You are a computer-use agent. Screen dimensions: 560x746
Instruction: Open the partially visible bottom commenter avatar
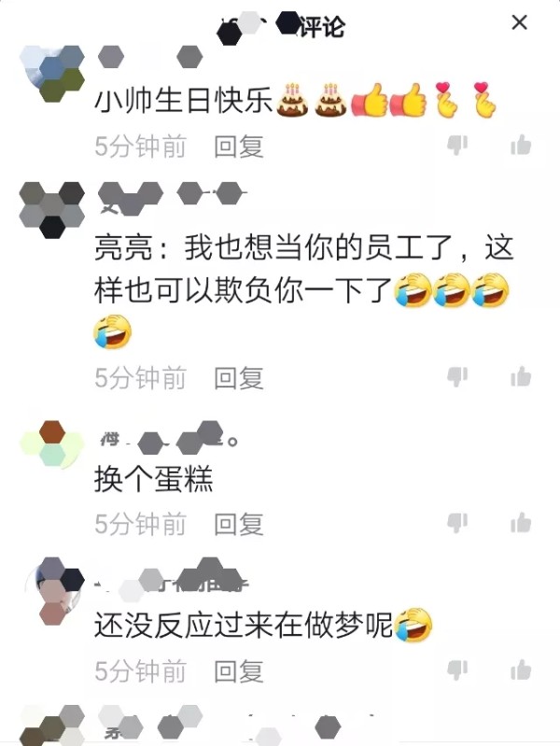[x=52, y=726]
